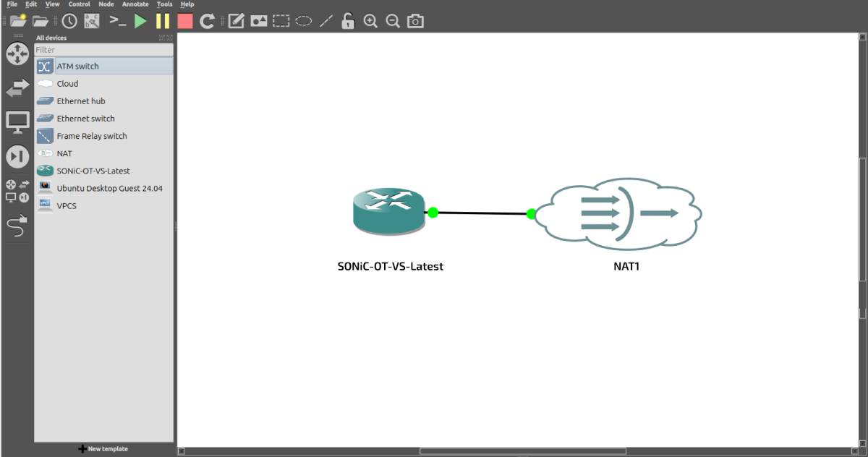868x457 pixels.
Task: Click the New template button
Action: [x=103, y=449]
